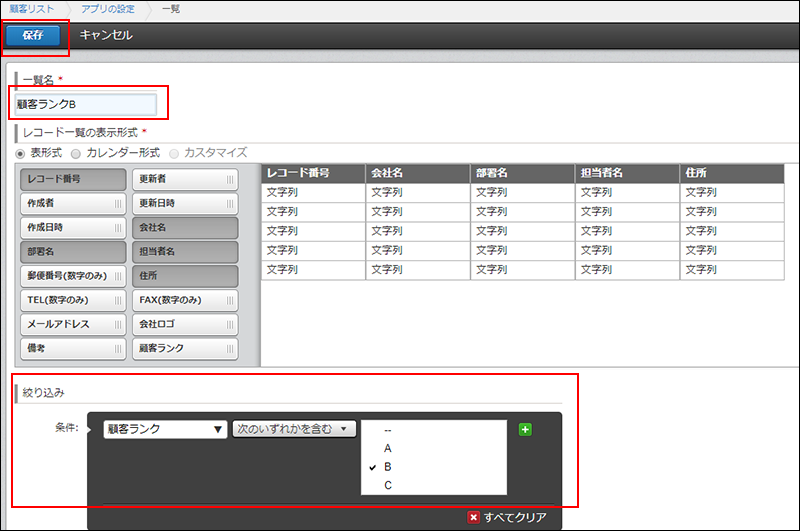Click the 一覧名 text input field

point(86,104)
